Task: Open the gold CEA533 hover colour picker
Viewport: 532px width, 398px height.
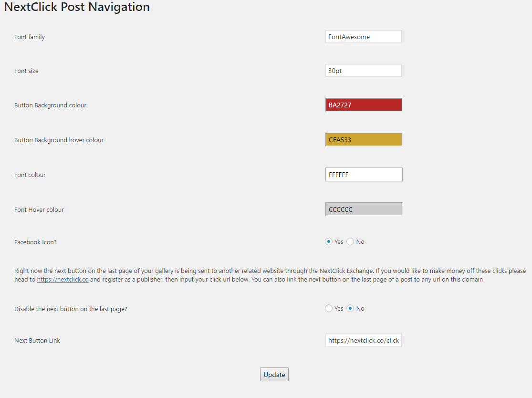Action: [364, 139]
